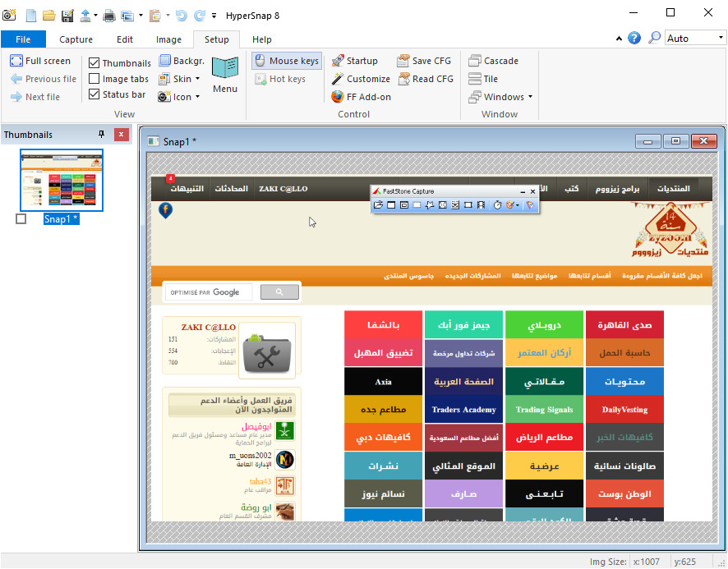The height and width of the screenshot is (569, 728).
Task: Restore the Snap1 document window
Action: (675, 140)
